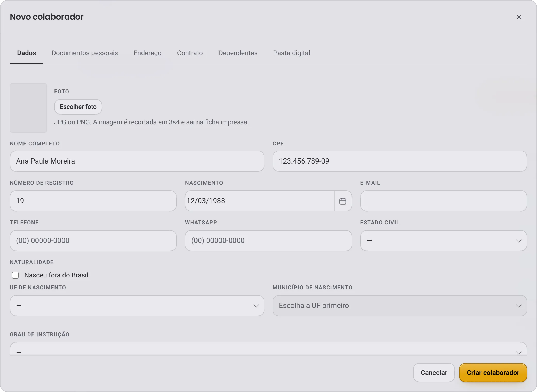Image resolution: width=537 pixels, height=392 pixels.
Task: Click the Naturalidade section label
Action: [x=31, y=262]
